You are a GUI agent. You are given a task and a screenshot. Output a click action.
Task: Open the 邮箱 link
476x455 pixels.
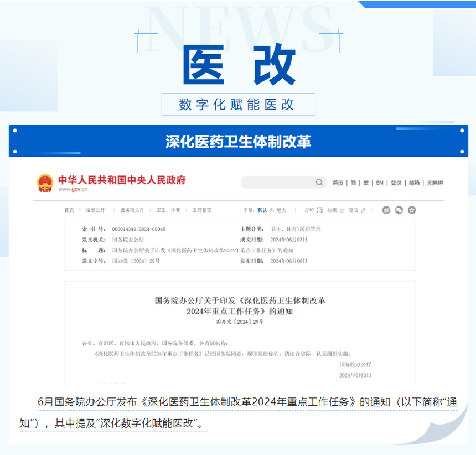pos(414,183)
